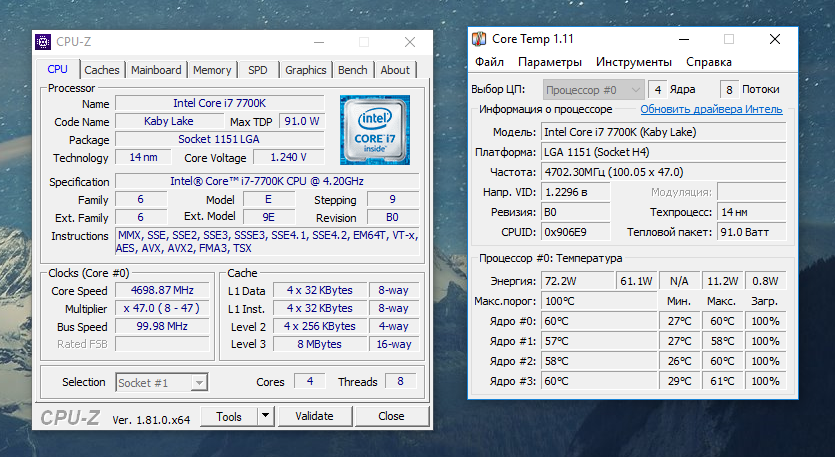This screenshot has width=835, height=457.
Task: Click the Multiplier value x 47.0 (8 - 47)
Action: pyautogui.click(x=162, y=308)
